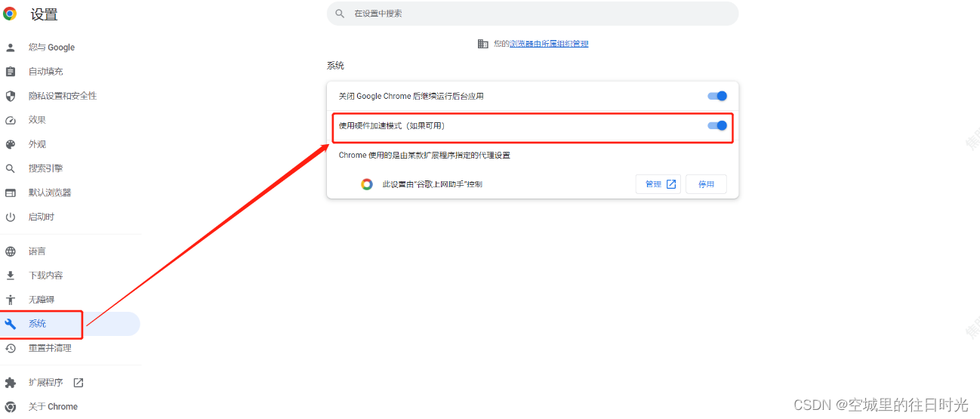Click the 使用硬件加速模式（如果可用）label
Image resolution: width=980 pixels, height=419 pixels.
tap(392, 125)
